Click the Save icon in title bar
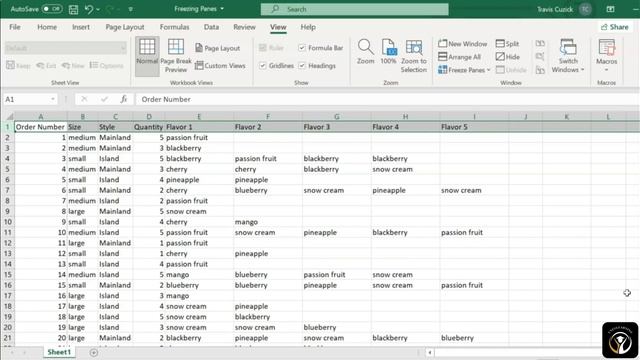 coord(73,9)
